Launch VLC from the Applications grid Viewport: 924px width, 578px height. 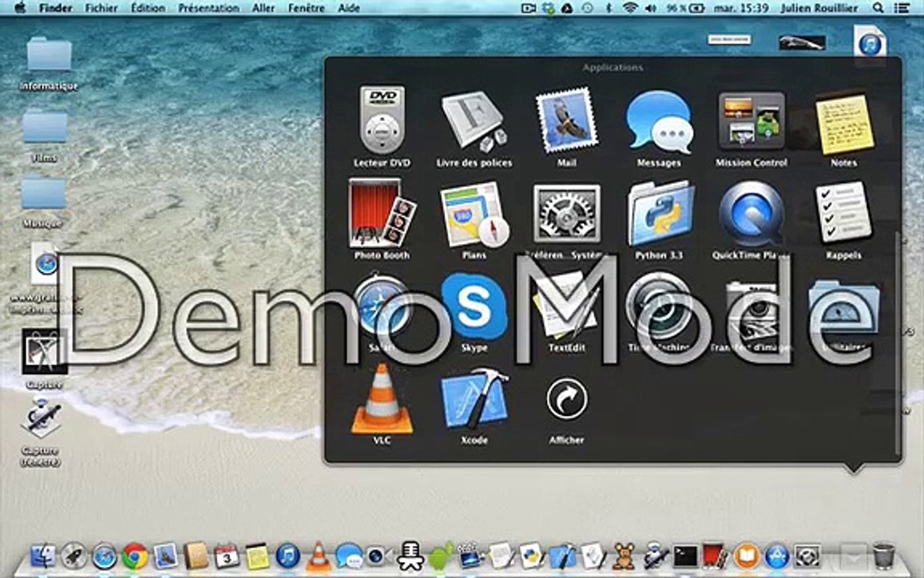coord(382,399)
